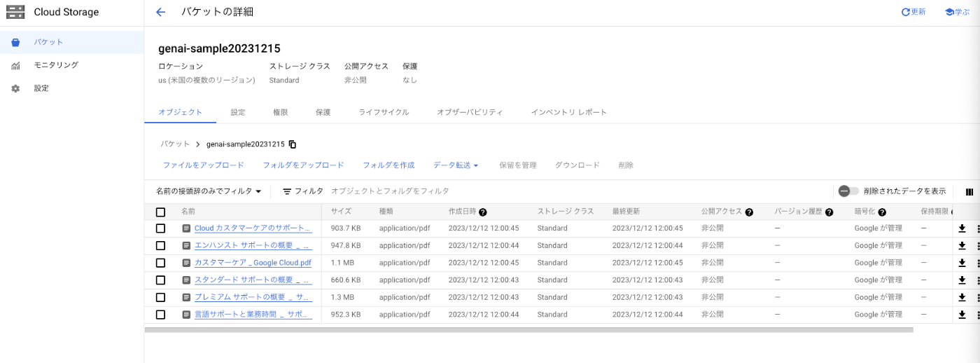
Task: Open more actions for スタンダード サポート row
Action: (977, 280)
